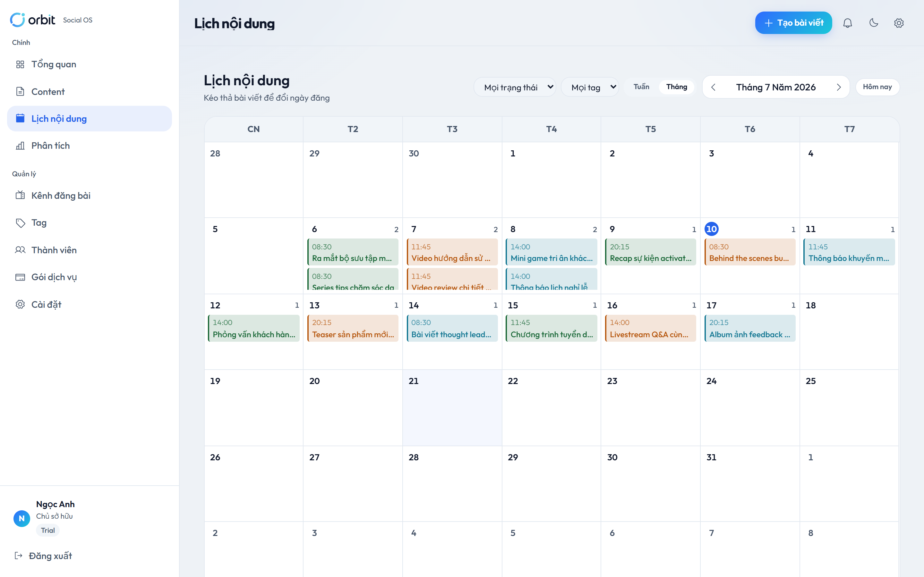
Task: Open settings gear in header
Action: coord(899,23)
